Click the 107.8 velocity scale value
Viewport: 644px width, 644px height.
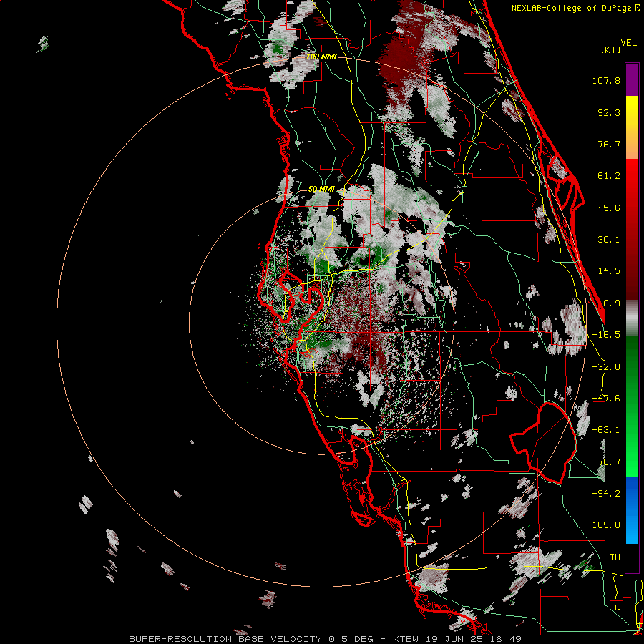[x=606, y=80]
